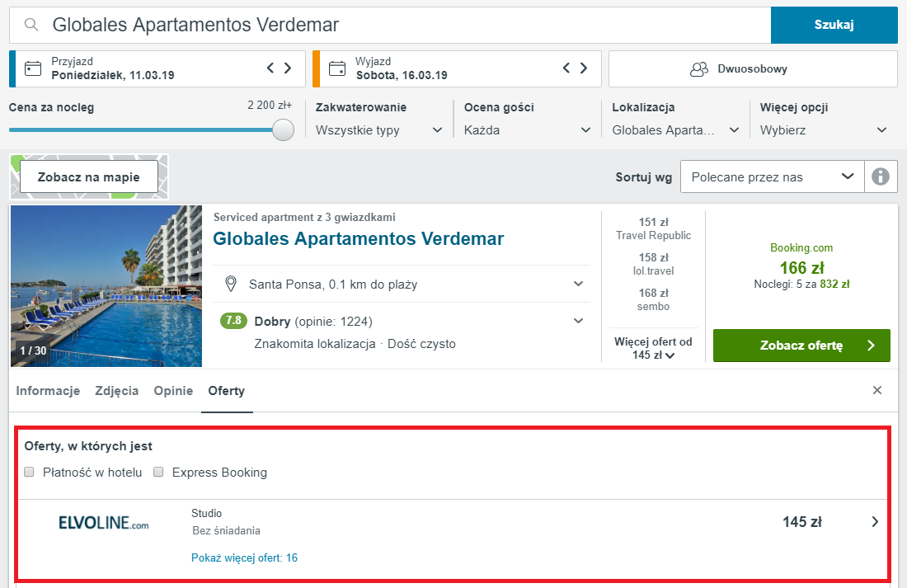The height and width of the screenshot is (588, 907).
Task: Expand Dobry rating details
Action: pyautogui.click(x=578, y=321)
